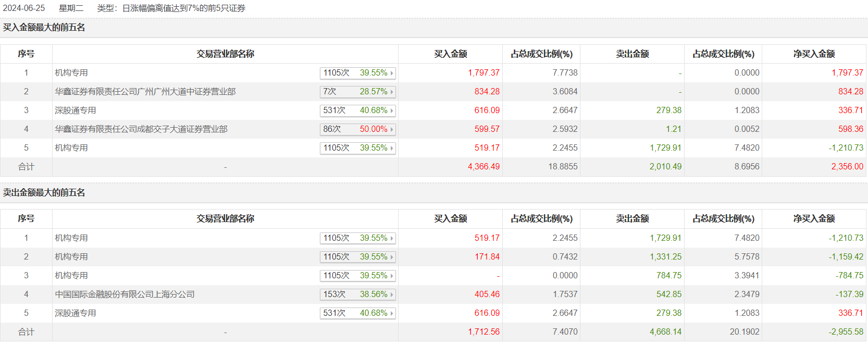This screenshot has width=868, height=344.
Task: Click 机构专用 in sell table row 3
Action: click(x=71, y=276)
